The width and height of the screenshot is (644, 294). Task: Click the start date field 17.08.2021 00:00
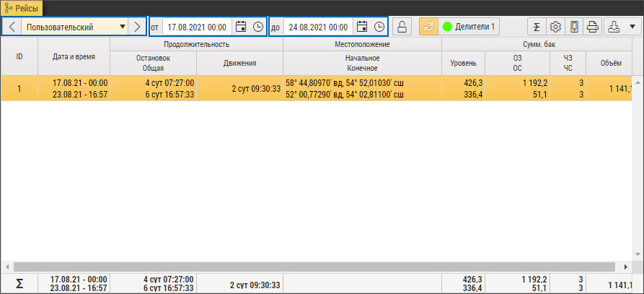point(197,27)
